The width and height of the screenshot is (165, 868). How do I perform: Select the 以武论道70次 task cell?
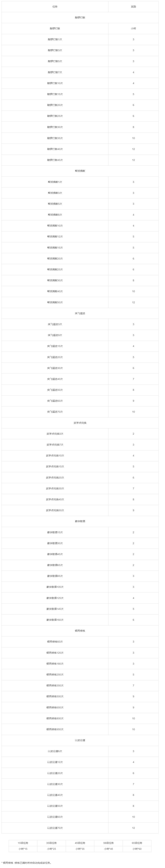tap(55, 828)
